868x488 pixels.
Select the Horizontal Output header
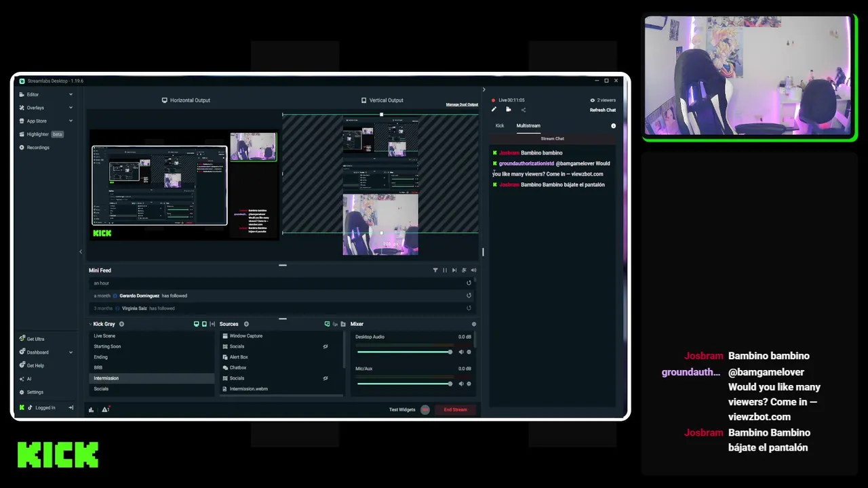pyautogui.click(x=186, y=100)
